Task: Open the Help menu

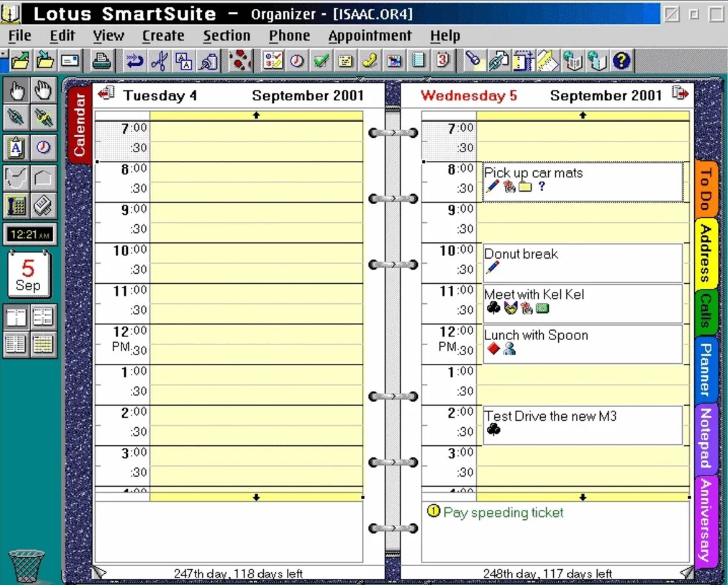Action: click(445, 36)
